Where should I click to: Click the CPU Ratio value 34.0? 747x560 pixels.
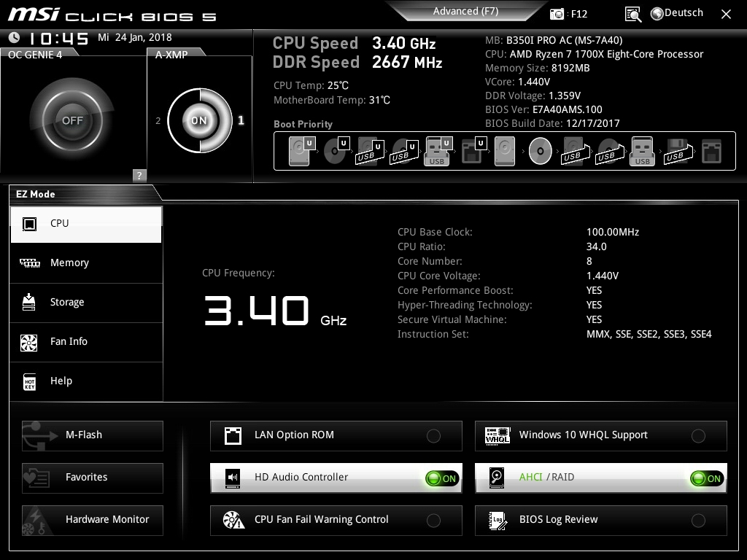pyautogui.click(x=597, y=246)
